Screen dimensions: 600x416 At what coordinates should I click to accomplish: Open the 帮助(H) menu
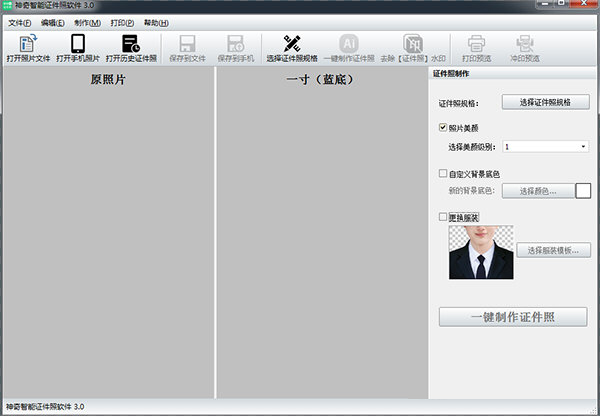coord(156,22)
